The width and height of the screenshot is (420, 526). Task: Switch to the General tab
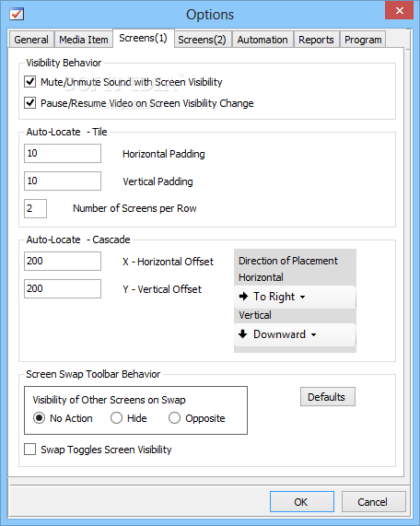coord(31,40)
